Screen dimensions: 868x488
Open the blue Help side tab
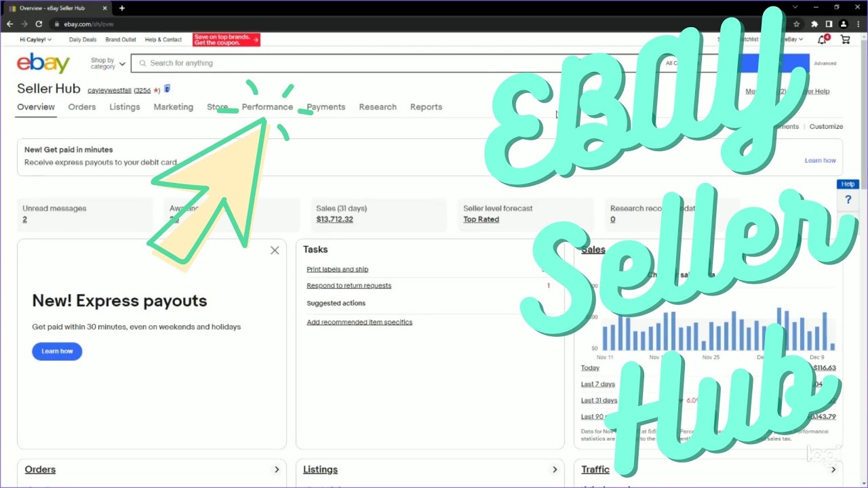[x=848, y=184]
